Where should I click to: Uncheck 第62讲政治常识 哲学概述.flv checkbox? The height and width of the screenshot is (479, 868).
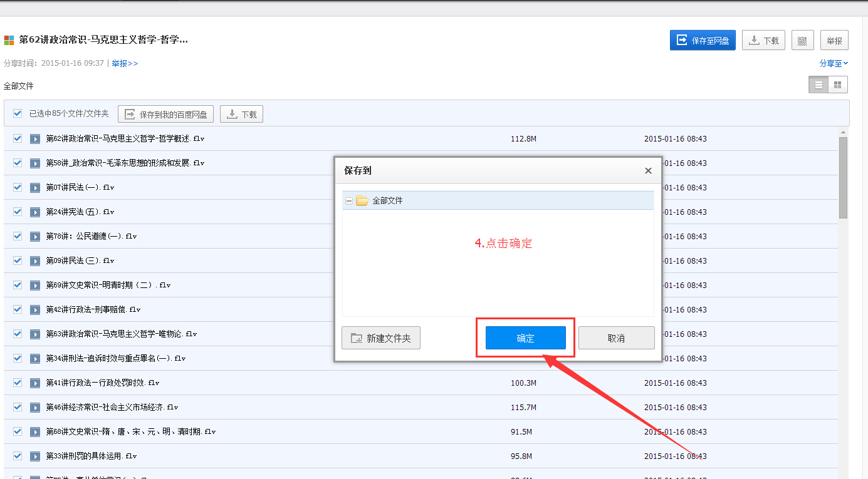18,138
